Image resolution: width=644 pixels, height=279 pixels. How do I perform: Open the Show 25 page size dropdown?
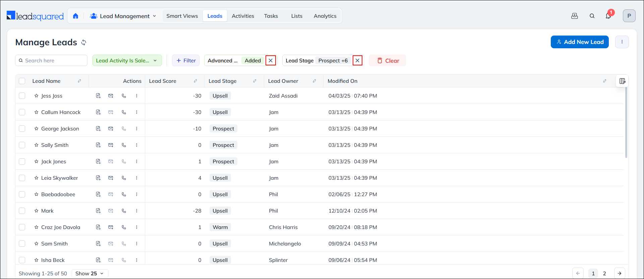90,274
